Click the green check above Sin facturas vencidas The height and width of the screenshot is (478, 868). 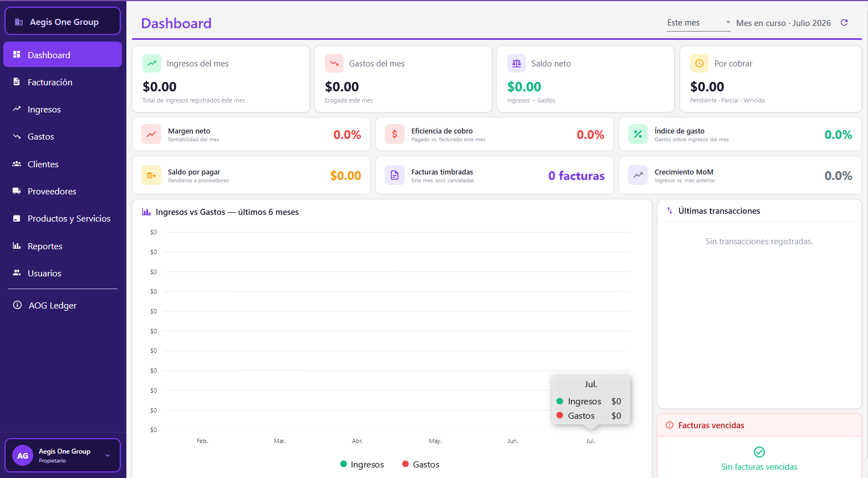coord(759,452)
